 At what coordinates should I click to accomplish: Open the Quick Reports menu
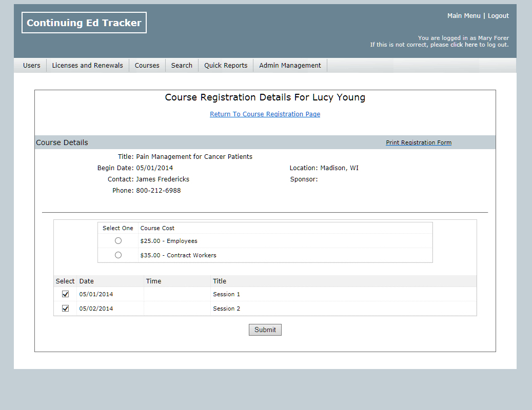226,66
